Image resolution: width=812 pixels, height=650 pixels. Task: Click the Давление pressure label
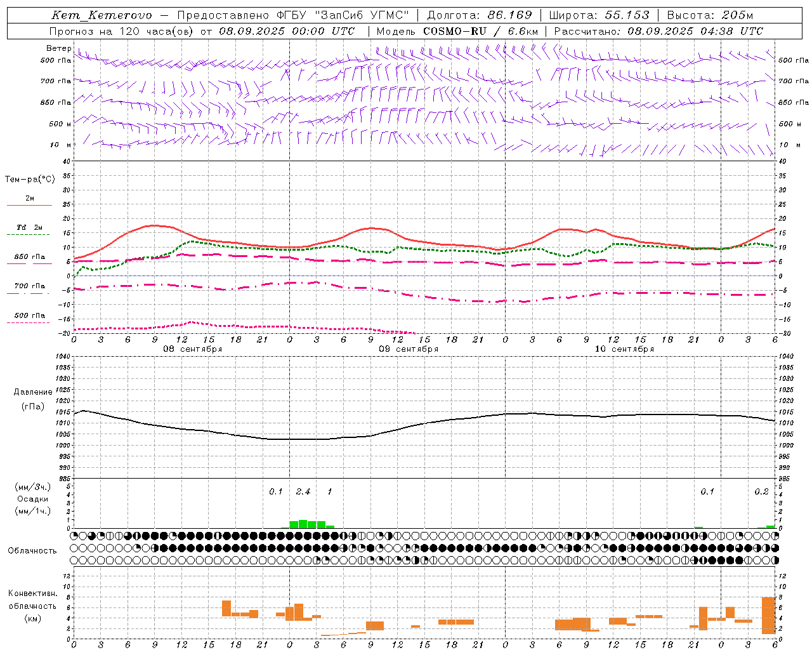(x=33, y=392)
